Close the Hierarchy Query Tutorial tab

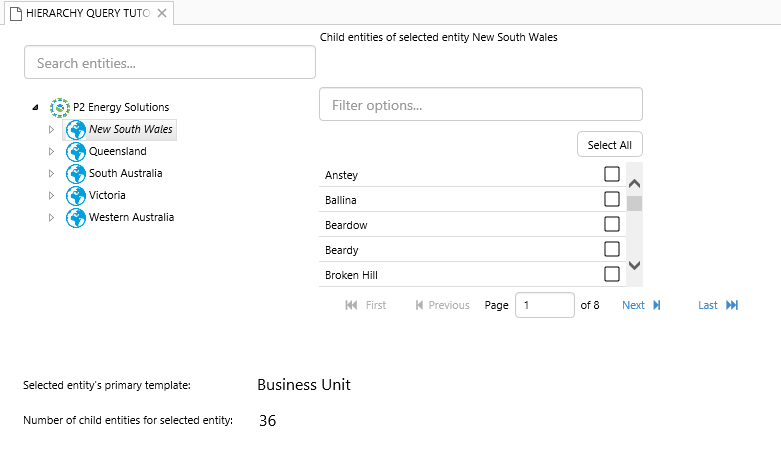pyautogui.click(x=162, y=13)
